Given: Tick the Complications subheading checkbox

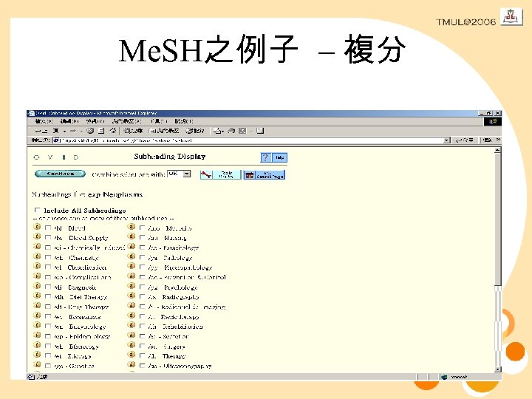Looking at the screenshot, I should 48,277.
